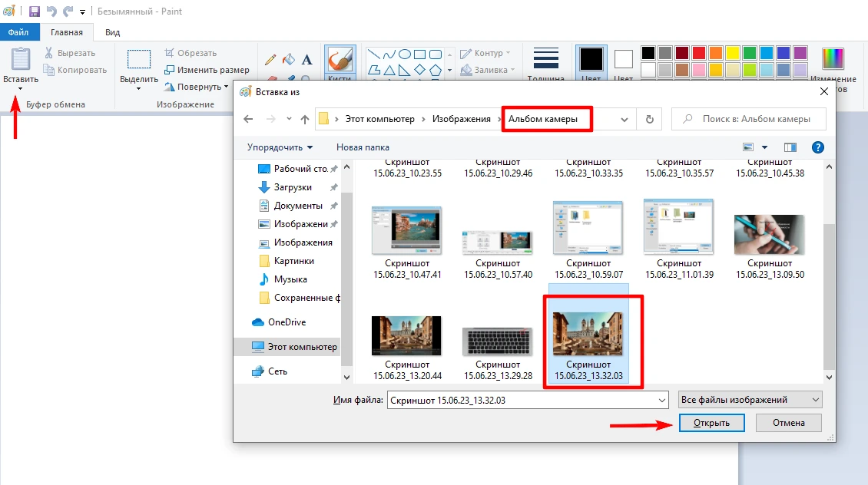Open the Все файлы изображений file type dropdown
Image resolution: width=868 pixels, height=485 pixels.
(x=750, y=400)
